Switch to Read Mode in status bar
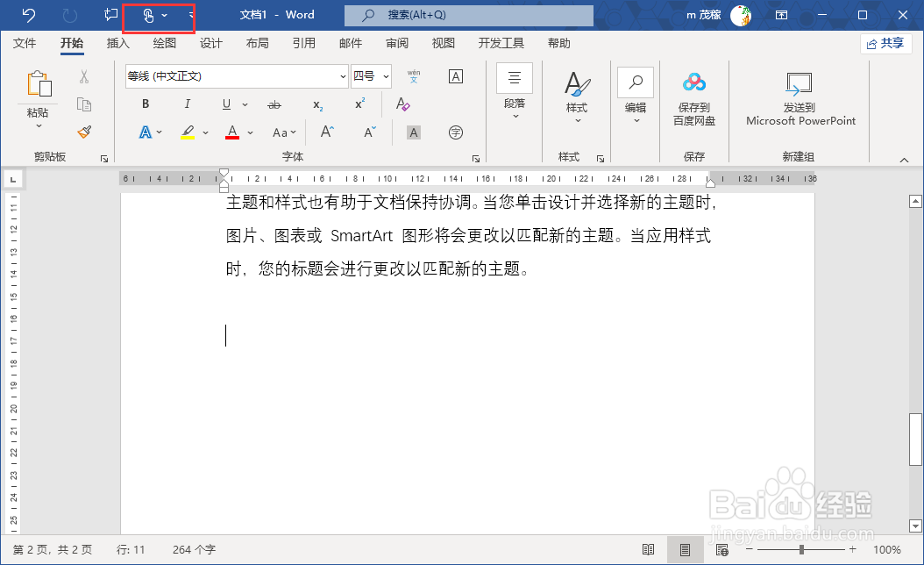The height and width of the screenshot is (565, 924). [x=648, y=549]
